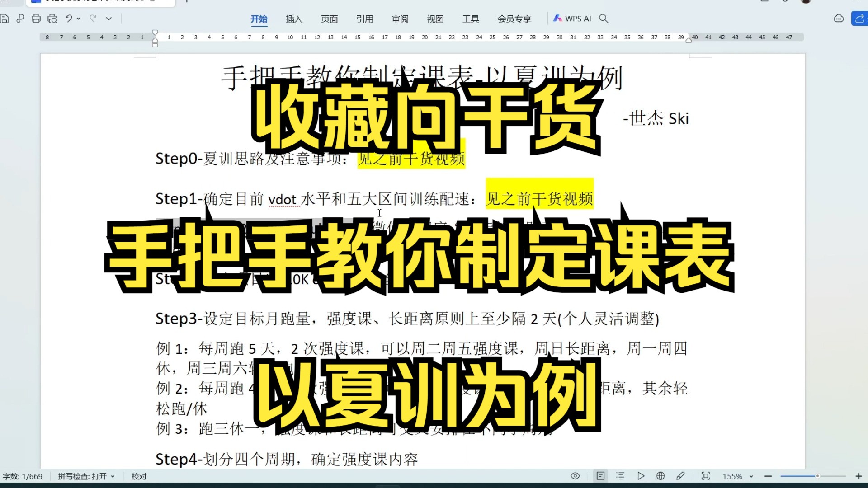868x488 pixels.
Task: Expand quick access toolbar customize chevron
Action: pyautogui.click(x=108, y=19)
